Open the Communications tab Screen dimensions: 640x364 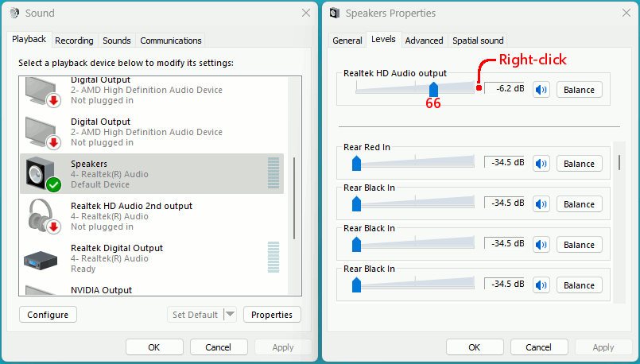point(171,41)
